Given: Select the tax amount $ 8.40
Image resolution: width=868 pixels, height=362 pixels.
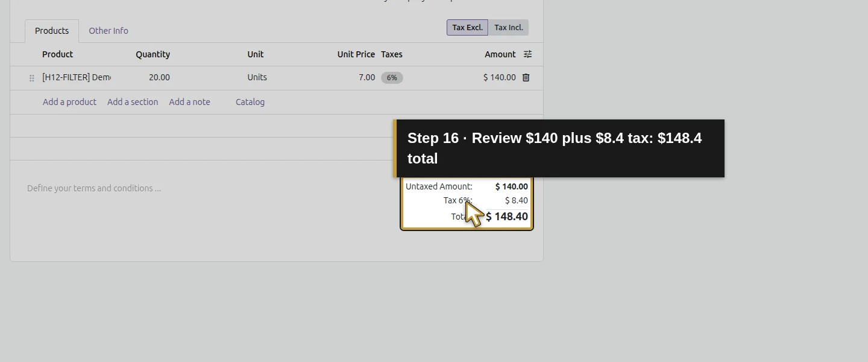Looking at the screenshot, I should (x=516, y=200).
